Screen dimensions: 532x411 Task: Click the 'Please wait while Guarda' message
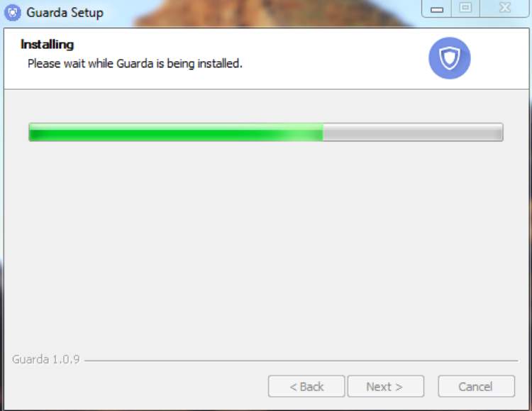(135, 63)
